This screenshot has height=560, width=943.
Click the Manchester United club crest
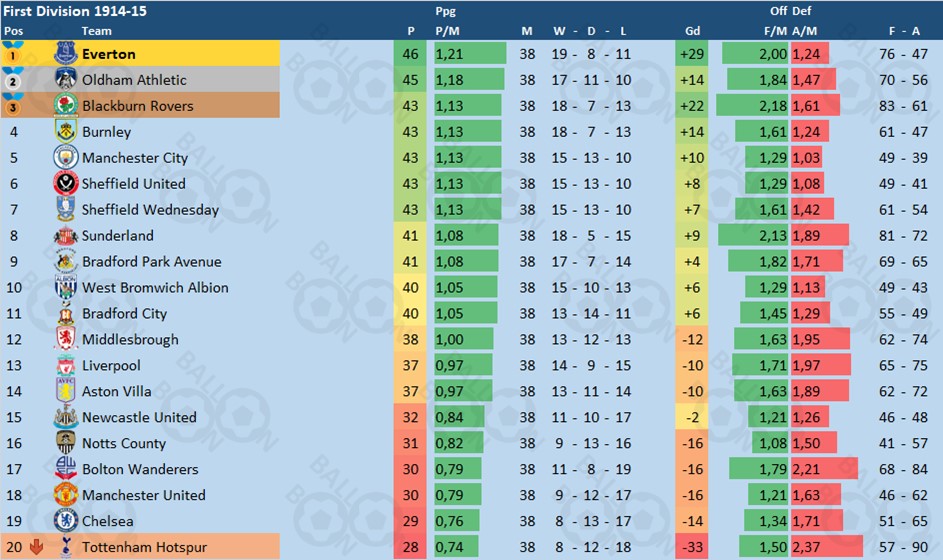66,495
